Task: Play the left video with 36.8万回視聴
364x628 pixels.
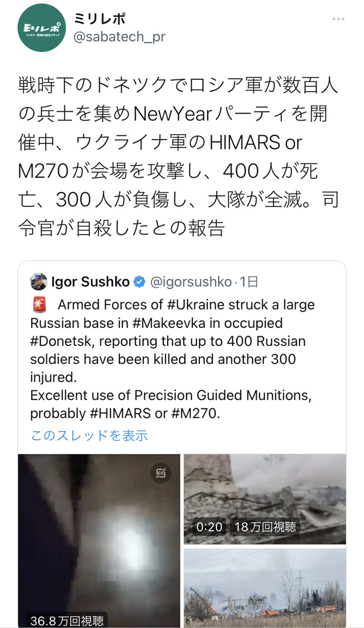Action: click(x=99, y=540)
